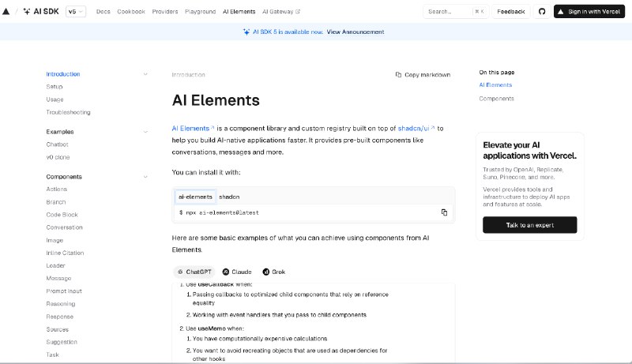Open the Providers page

tap(165, 12)
